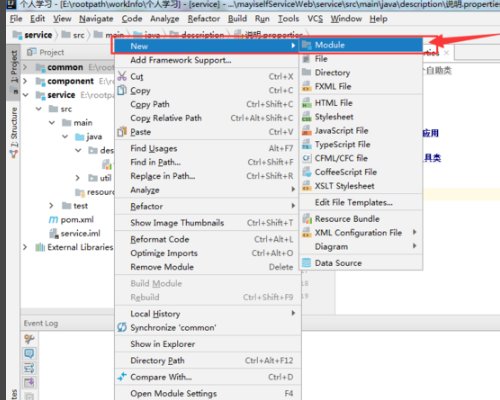This screenshot has height=400, width=500.
Task: Click the Data Source icon
Action: [x=306, y=263]
